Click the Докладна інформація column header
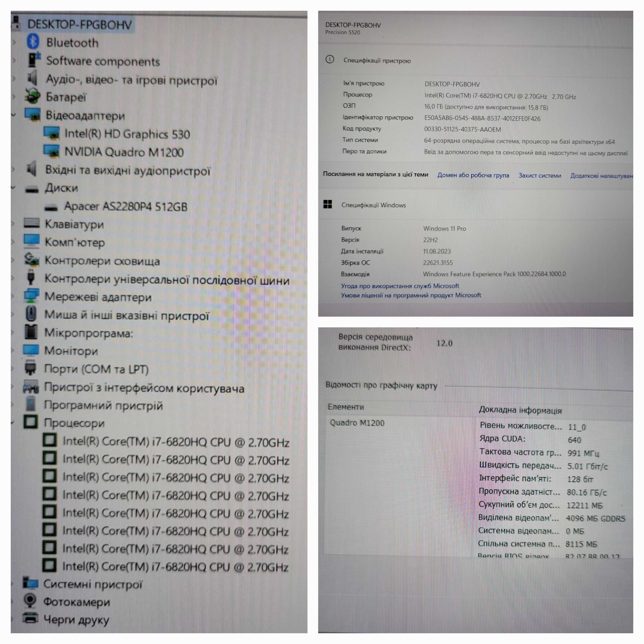The height and width of the screenshot is (644, 644). (520, 410)
